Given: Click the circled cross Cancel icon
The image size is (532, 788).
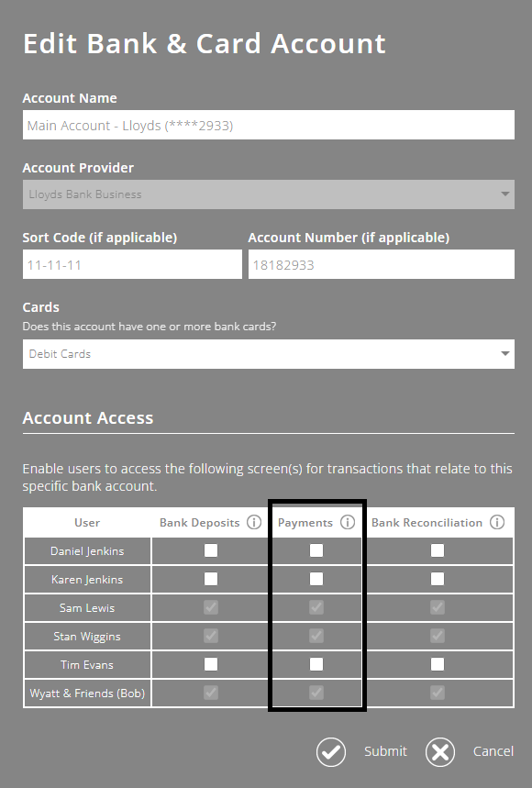Looking at the screenshot, I should 440,751.
